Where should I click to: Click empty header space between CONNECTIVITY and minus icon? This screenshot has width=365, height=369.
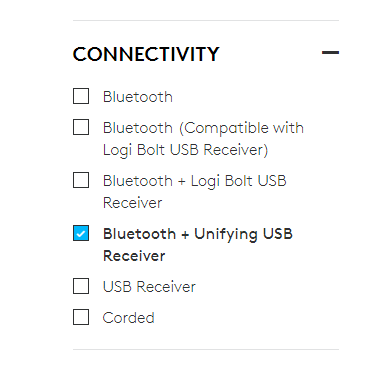270,53
